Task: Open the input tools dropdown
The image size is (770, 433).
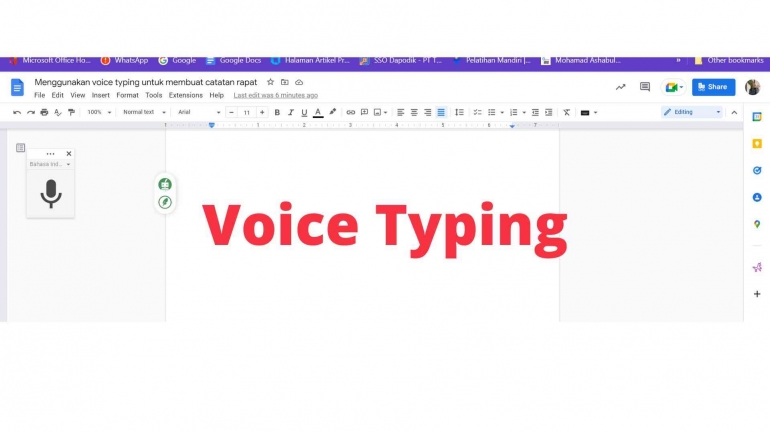Action: click(589, 112)
